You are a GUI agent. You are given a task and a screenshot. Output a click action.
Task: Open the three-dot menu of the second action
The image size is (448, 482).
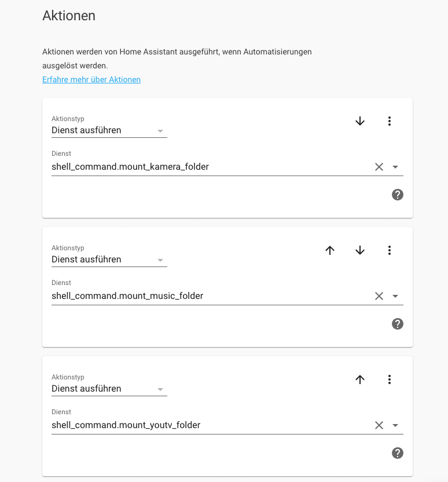pos(390,250)
